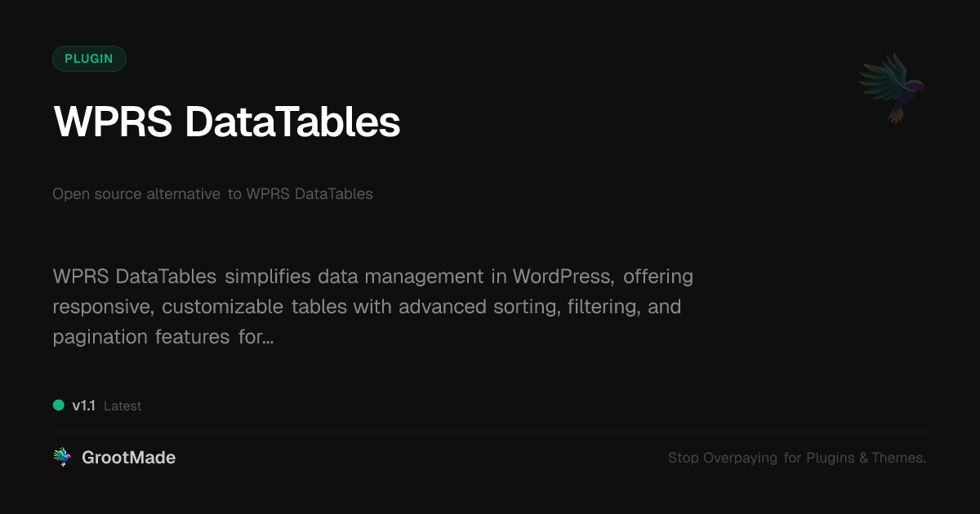Click the large WPRS DataTables heading
The width and height of the screenshot is (980, 514).
pyautogui.click(x=227, y=122)
